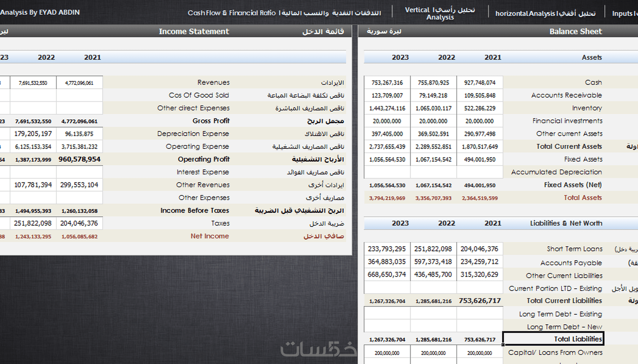Click the Balance Sheet header title
Viewport: 638px width, 364px height.
(575, 32)
